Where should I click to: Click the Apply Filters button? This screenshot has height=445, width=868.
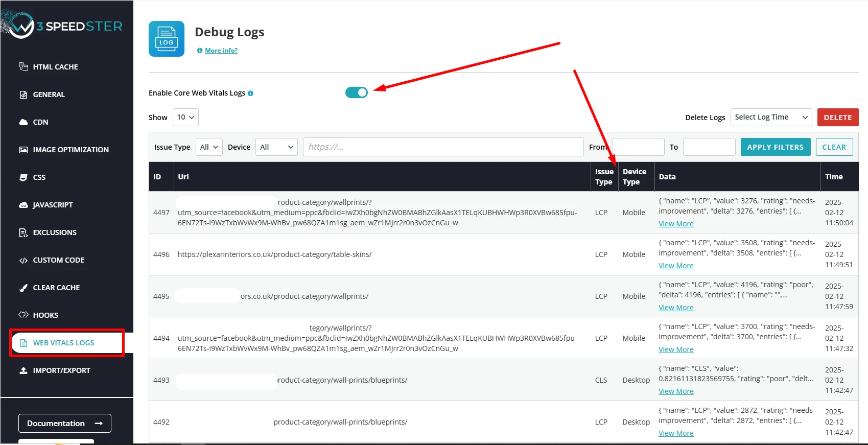775,147
